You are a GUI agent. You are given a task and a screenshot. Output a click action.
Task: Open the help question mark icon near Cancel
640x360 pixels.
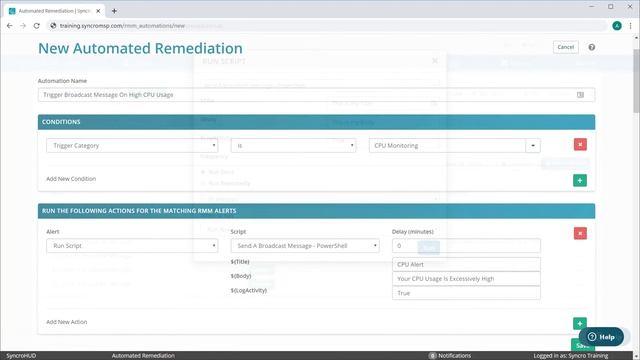click(x=591, y=47)
